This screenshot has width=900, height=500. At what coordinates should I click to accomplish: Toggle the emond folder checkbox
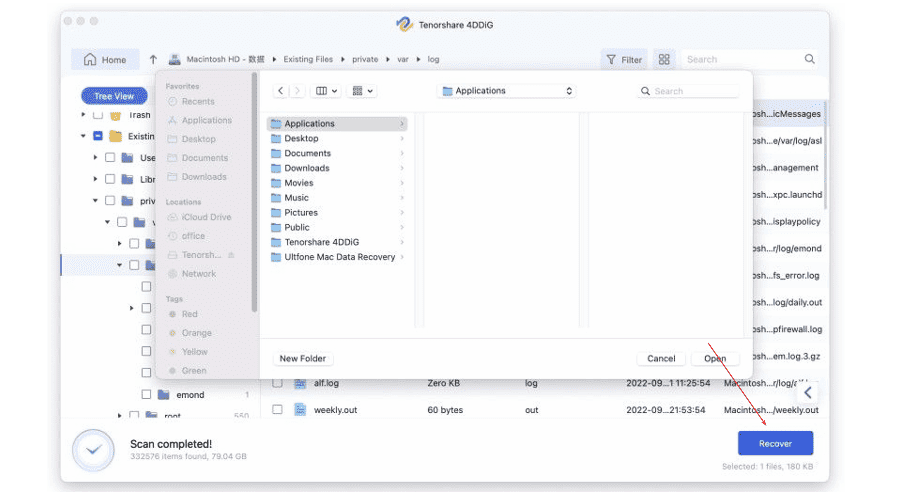146,395
